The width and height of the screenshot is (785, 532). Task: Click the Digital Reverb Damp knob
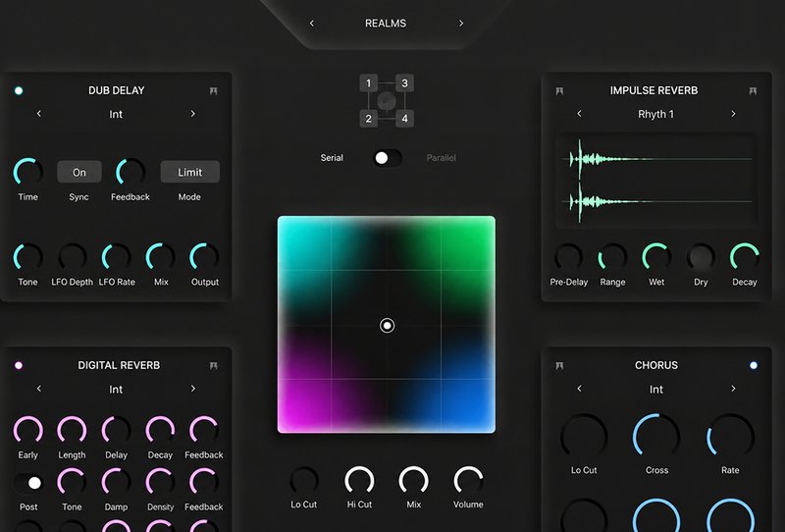[x=116, y=482]
